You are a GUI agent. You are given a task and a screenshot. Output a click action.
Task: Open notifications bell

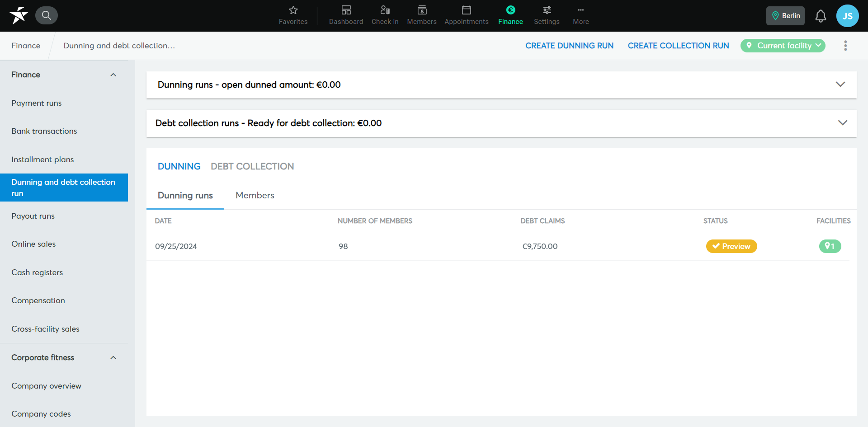[x=821, y=16]
